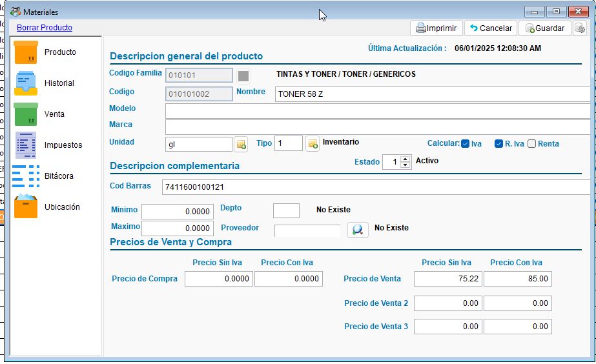
Task: Click Precio de Venta field showing 85.00
Action: 518,279
